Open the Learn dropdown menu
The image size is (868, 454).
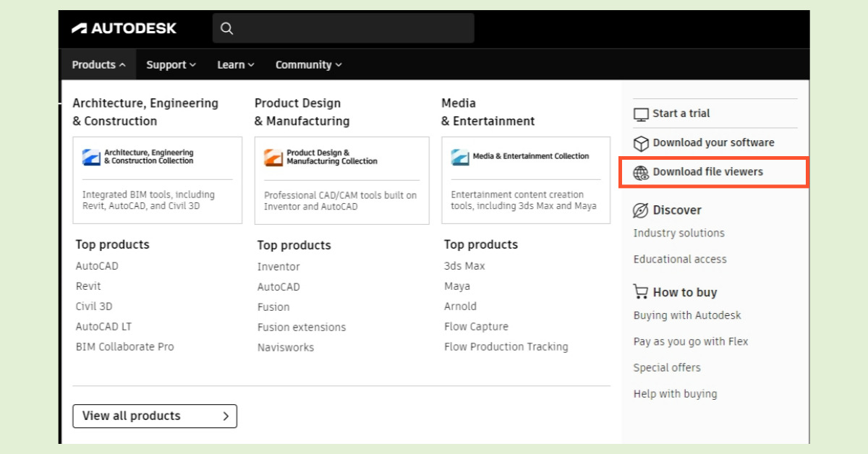point(236,65)
